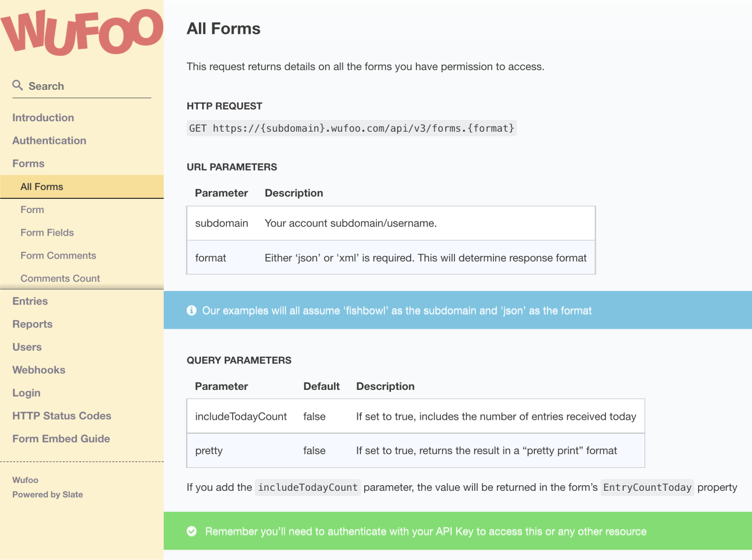
Task: Click the info icon in blue banner
Action: point(191,310)
